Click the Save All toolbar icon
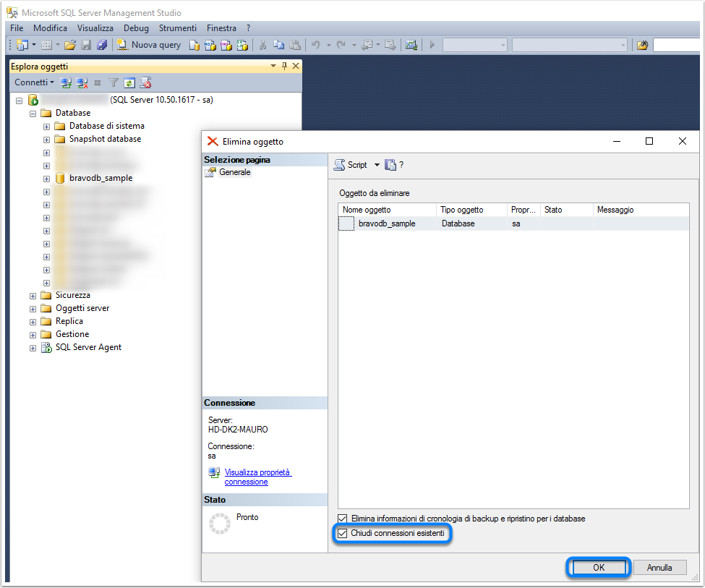This screenshot has width=705, height=588. pyautogui.click(x=102, y=45)
